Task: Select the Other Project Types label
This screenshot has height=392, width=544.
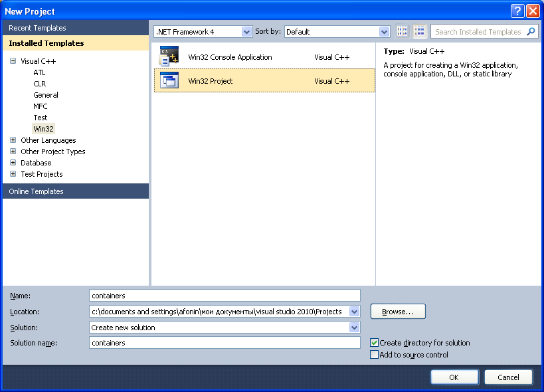Action: pyautogui.click(x=52, y=151)
